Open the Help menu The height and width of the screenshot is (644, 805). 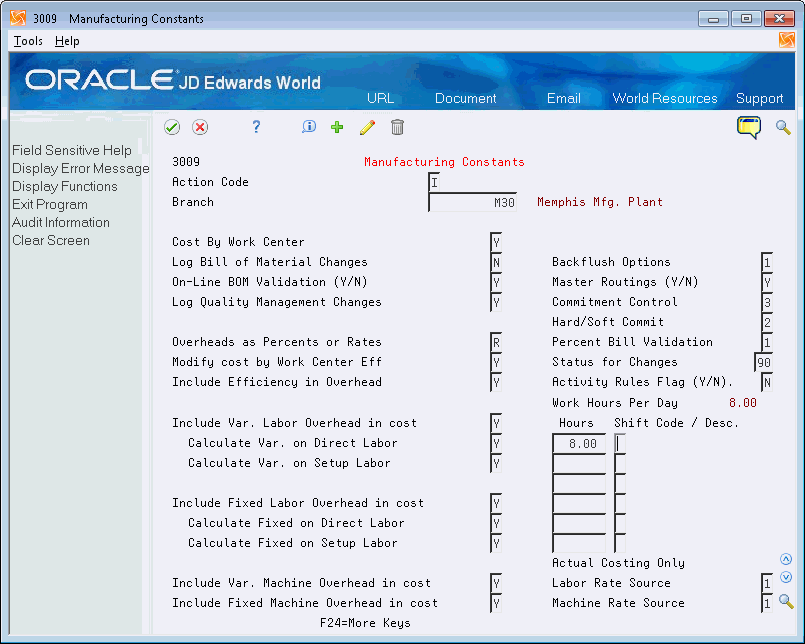(67, 41)
